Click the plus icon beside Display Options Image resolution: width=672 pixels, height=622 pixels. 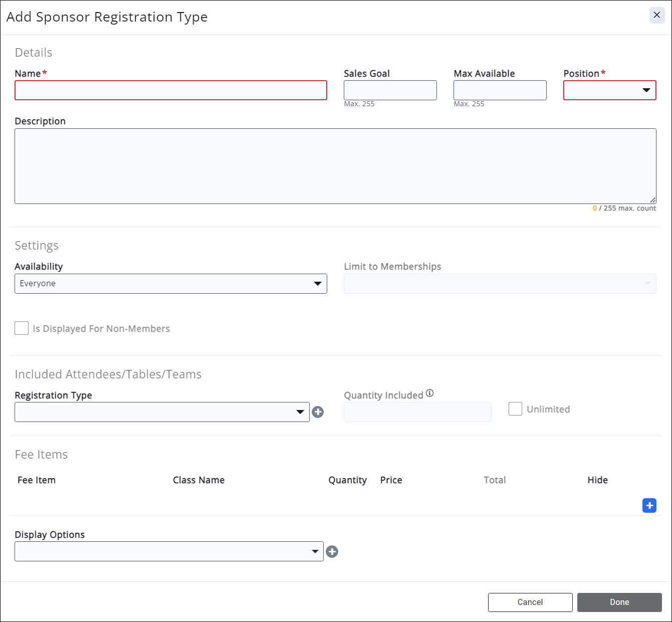(x=332, y=551)
